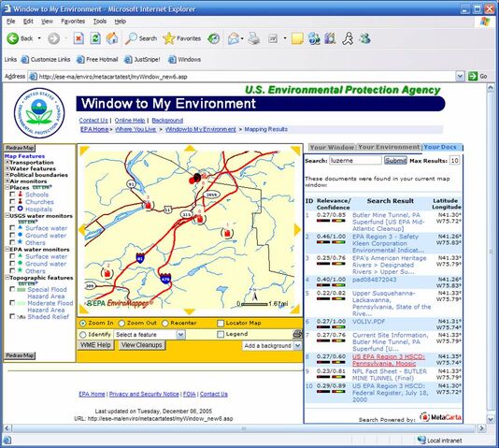This screenshot has width=499, height=448.
Task: Click document marker 2 on the map
Action: [x=107, y=273]
